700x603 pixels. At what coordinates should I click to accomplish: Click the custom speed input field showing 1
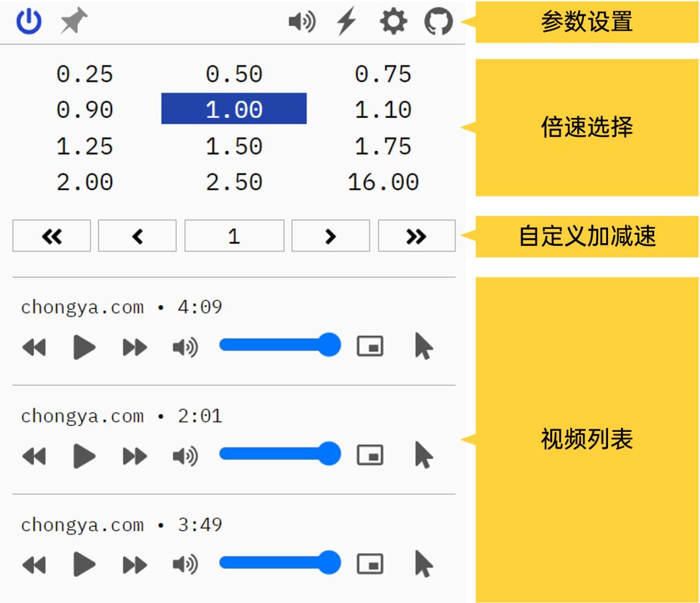[x=233, y=236]
